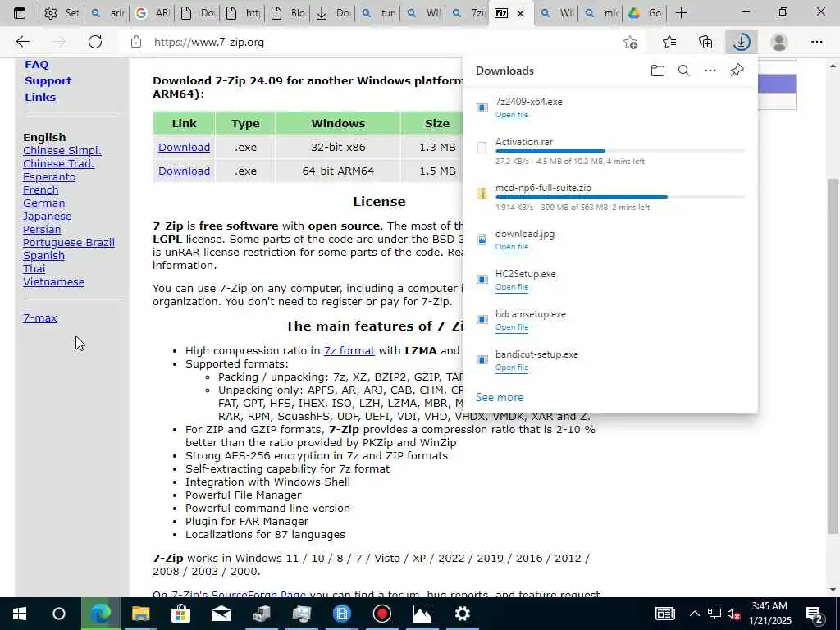
Task: Go back to previous page
Action: point(22,42)
